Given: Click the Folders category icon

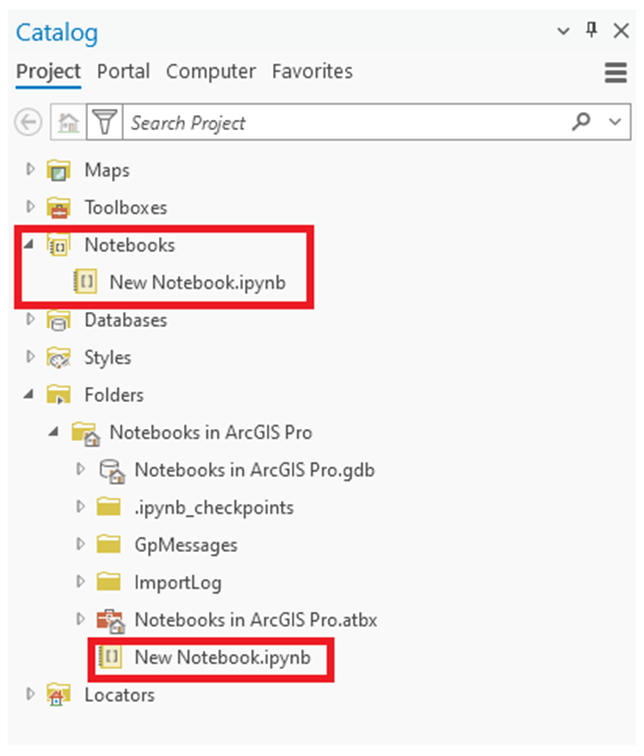Looking at the screenshot, I should (59, 395).
